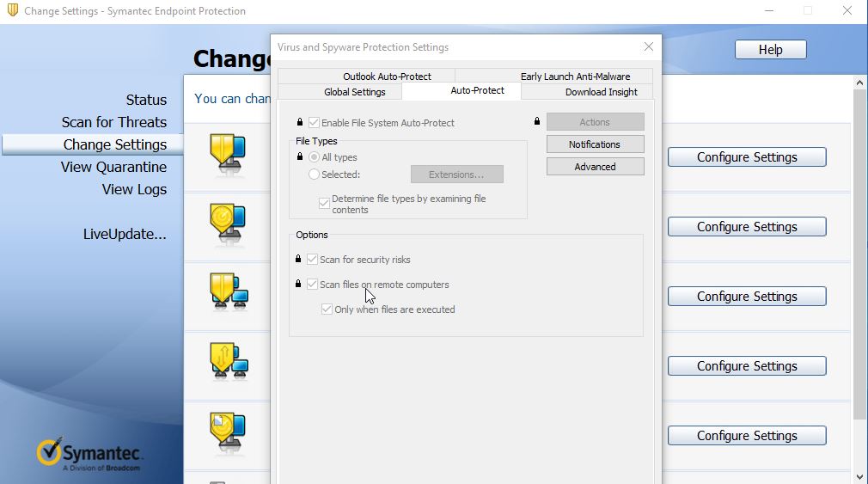The width and height of the screenshot is (868, 484).
Task: Toggle Determine file types by examining file contents
Action: [x=324, y=203]
